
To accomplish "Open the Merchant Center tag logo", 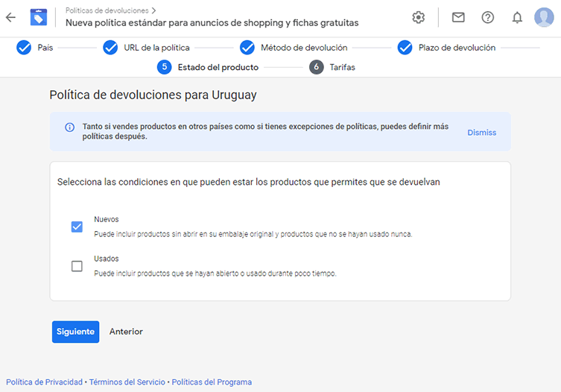I will pyautogui.click(x=39, y=17).
